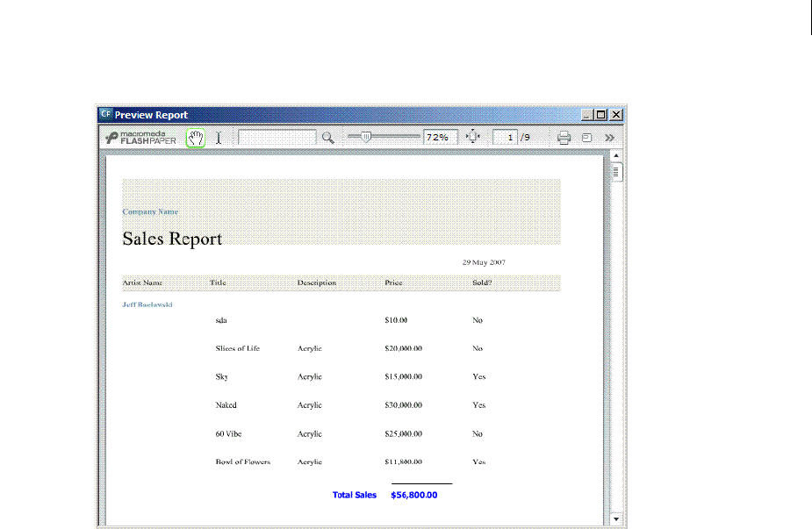Click the 'Artist Name' column header
Viewport: 812px width, 529px height.
[x=142, y=282]
